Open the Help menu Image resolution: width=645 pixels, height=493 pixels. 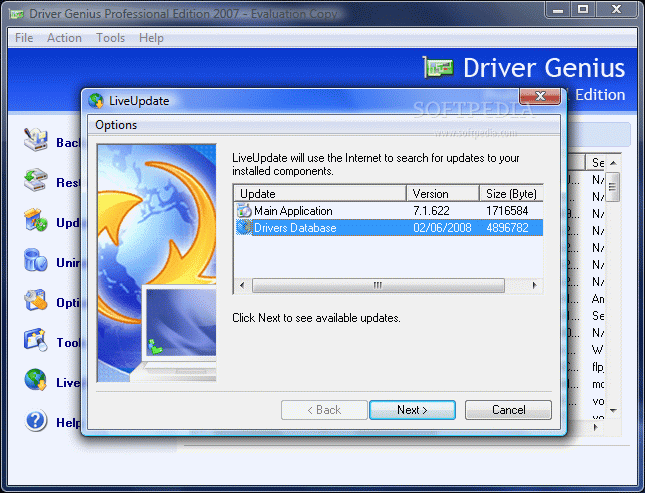pyautogui.click(x=151, y=38)
